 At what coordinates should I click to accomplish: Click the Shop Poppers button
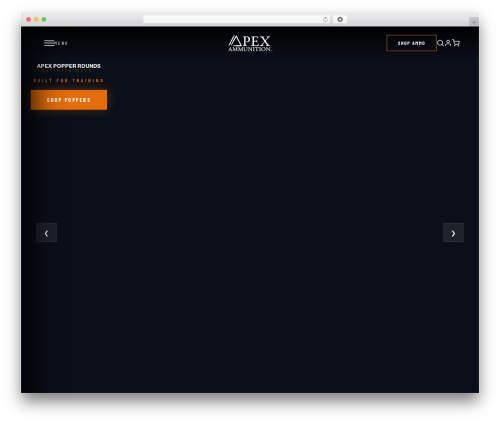[x=69, y=100]
